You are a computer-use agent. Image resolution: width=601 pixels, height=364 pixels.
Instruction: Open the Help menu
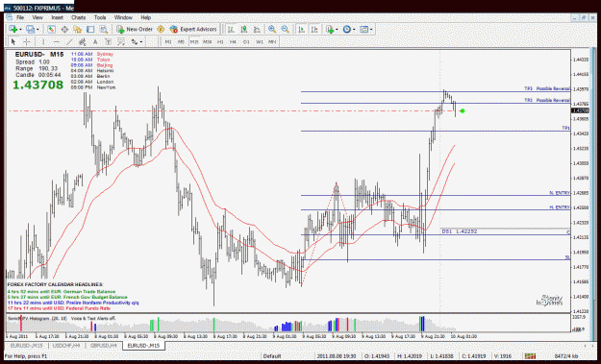click(145, 17)
